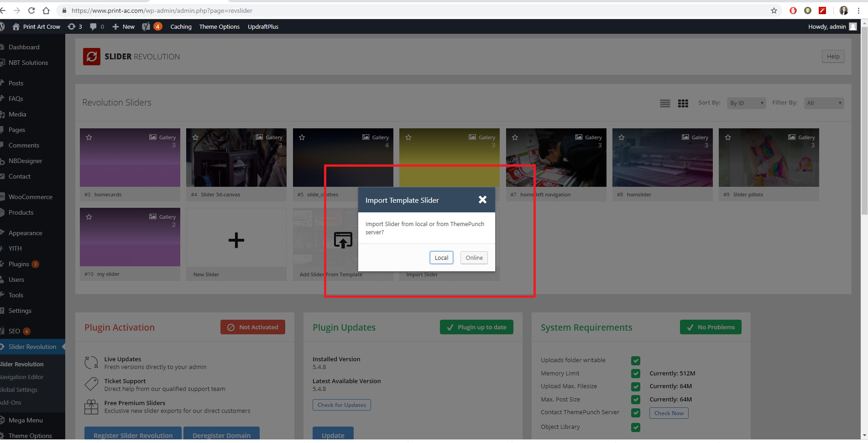This screenshot has height=443, width=868.
Task: Bookmark this page with star icon
Action: coord(774,11)
